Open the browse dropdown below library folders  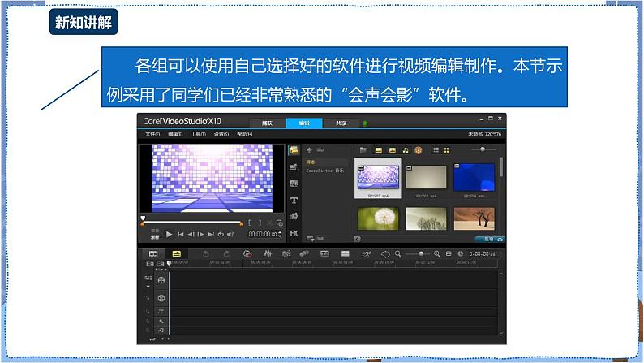tap(315, 239)
